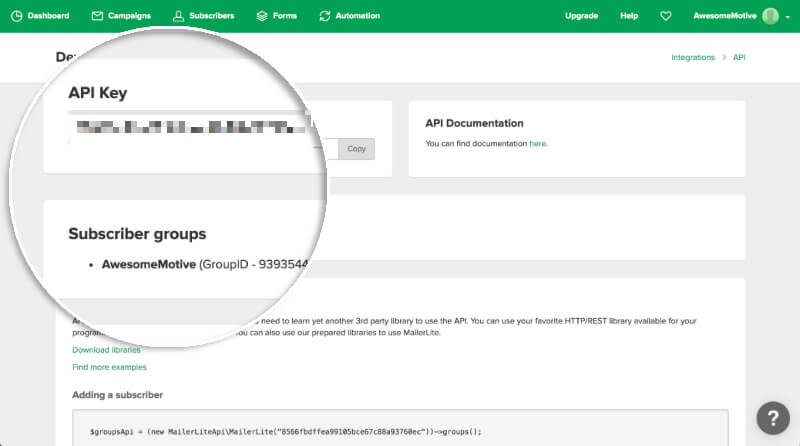Screen dimensions: 800x446
Task: Click the Automation refresh icon
Action: [324, 16]
